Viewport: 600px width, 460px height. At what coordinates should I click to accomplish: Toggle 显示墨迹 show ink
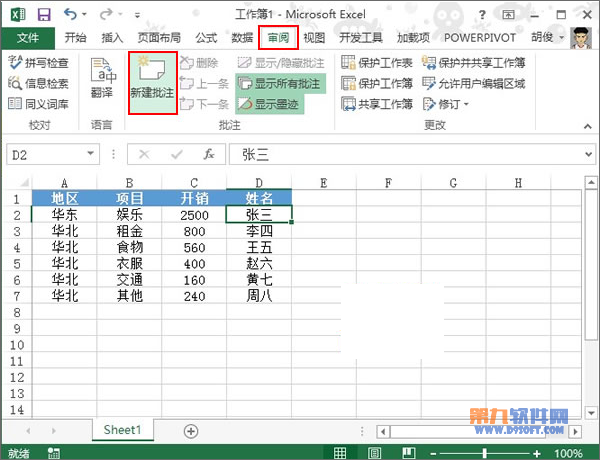[270, 104]
